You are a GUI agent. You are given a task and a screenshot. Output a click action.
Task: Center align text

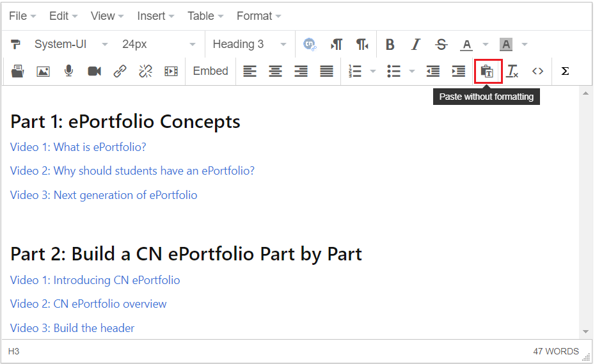pyautogui.click(x=276, y=71)
